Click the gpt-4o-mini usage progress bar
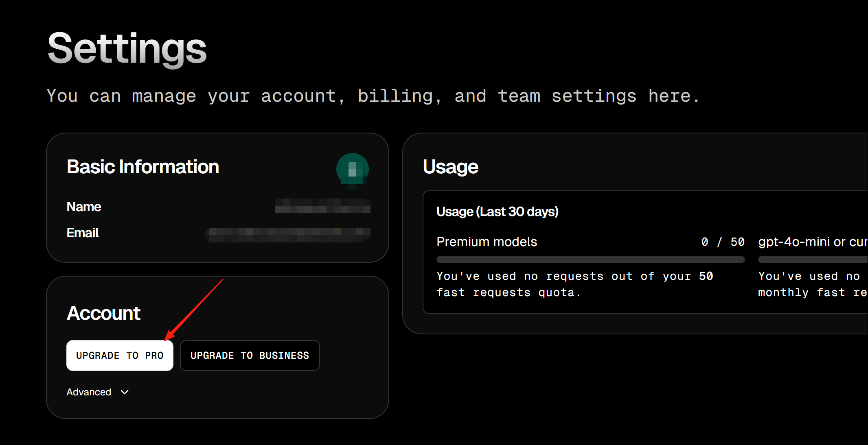Screen dimensions: 868x445 [813, 260]
